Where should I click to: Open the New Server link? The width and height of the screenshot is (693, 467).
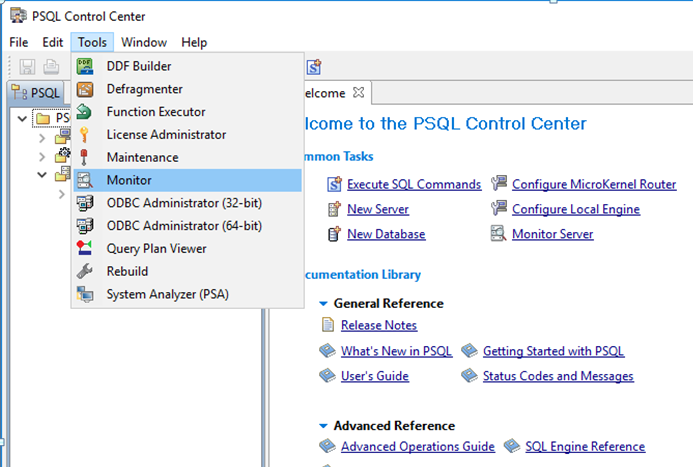click(378, 209)
